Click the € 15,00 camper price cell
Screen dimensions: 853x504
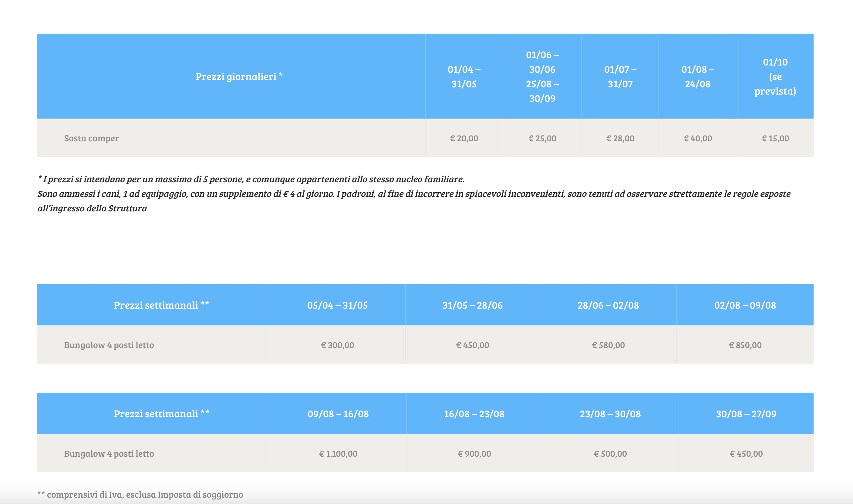pyautogui.click(x=775, y=138)
